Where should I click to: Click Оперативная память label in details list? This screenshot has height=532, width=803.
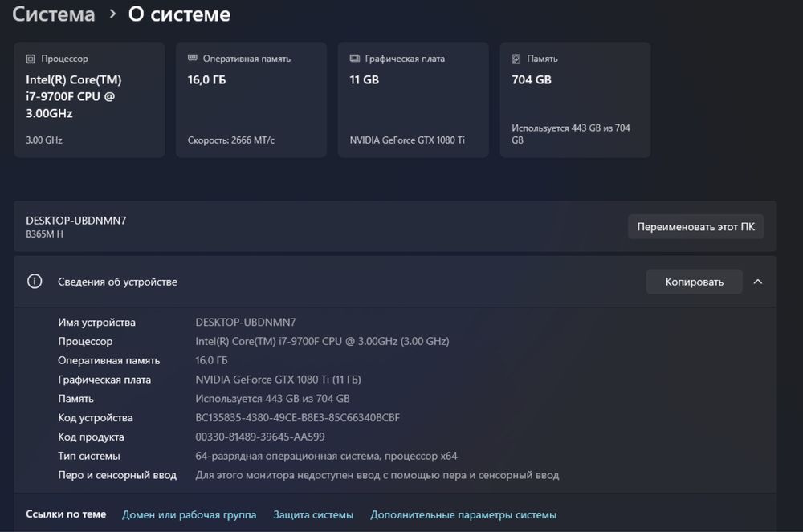(x=109, y=360)
